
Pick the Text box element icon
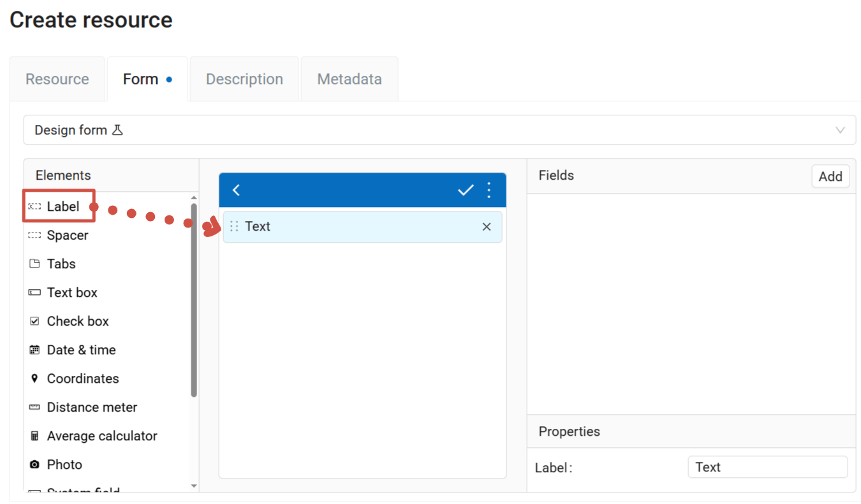(x=34, y=292)
